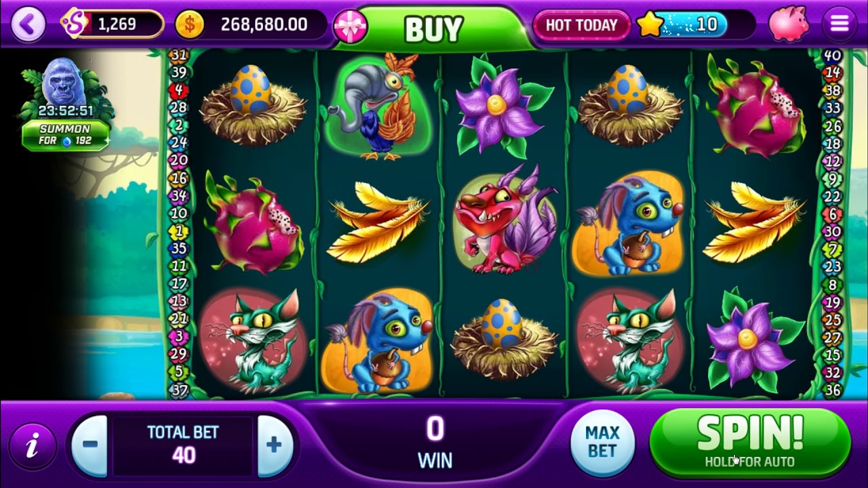This screenshot has height=488, width=868.
Task: Hit the green SPIN button
Action: (x=750, y=442)
